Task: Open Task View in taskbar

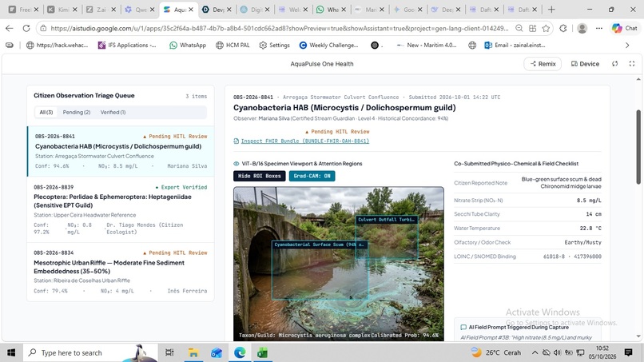Action: 169,352
